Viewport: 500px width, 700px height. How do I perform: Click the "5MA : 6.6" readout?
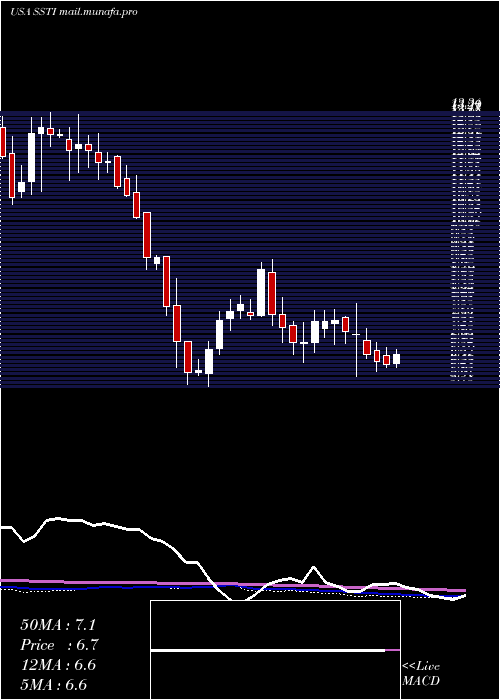point(54,685)
